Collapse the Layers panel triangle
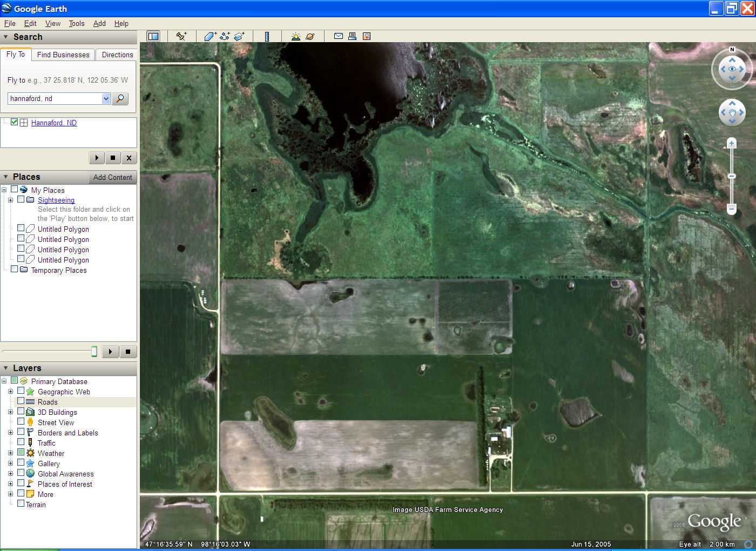The height and width of the screenshot is (551, 756). tap(6, 368)
